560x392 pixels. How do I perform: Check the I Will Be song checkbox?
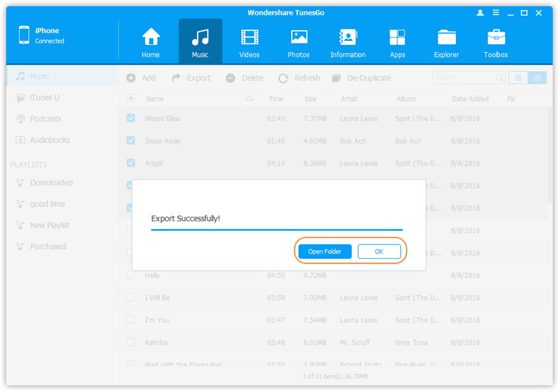tap(130, 298)
